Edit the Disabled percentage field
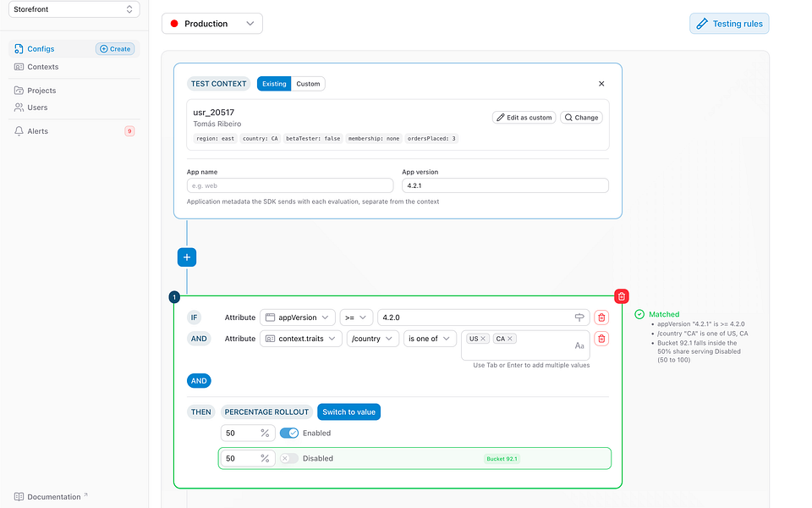The height and width of the screenshot is (508, 812). click(x=248, y=458)
